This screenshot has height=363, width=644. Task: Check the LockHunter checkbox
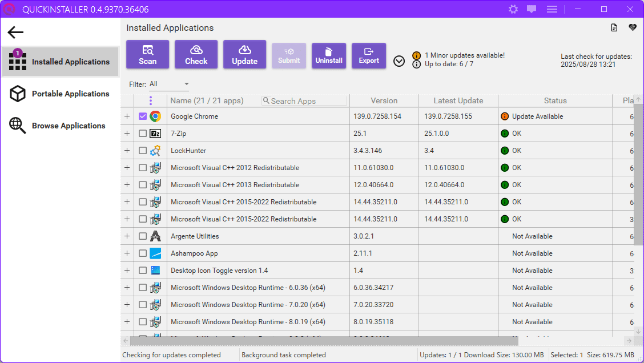143,151
